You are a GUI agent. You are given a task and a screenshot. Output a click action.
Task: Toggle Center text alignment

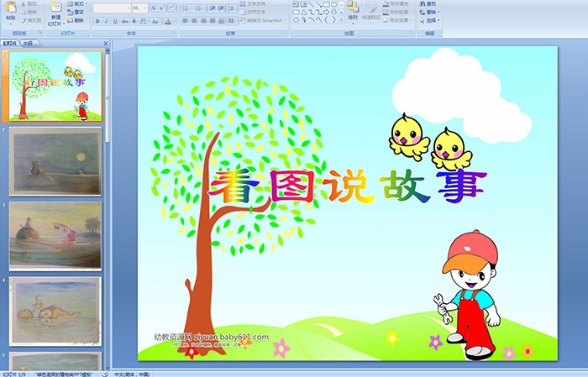coord(194,21)
